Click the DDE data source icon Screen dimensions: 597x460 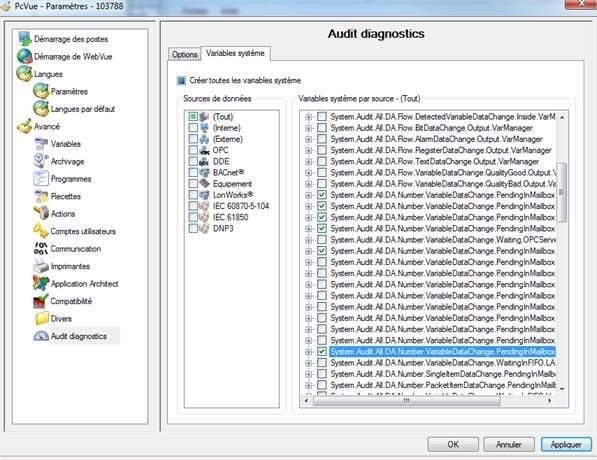point(204,161)
